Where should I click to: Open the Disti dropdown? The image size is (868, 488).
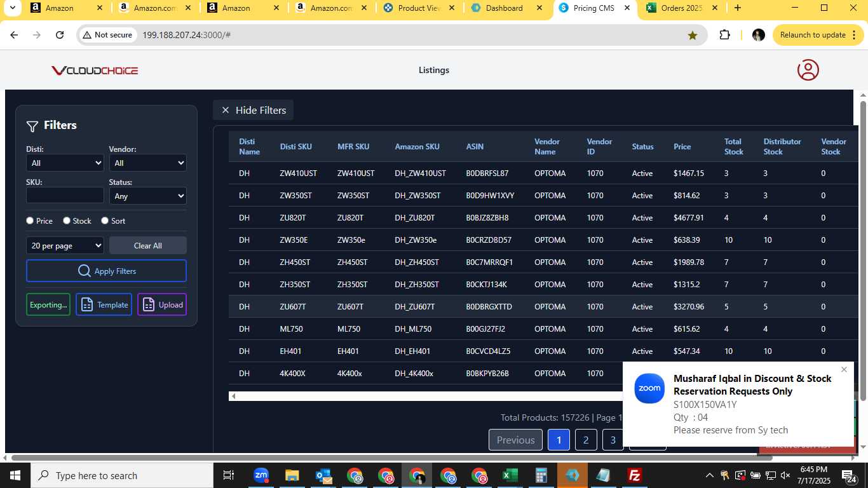[x=65, y=163]
